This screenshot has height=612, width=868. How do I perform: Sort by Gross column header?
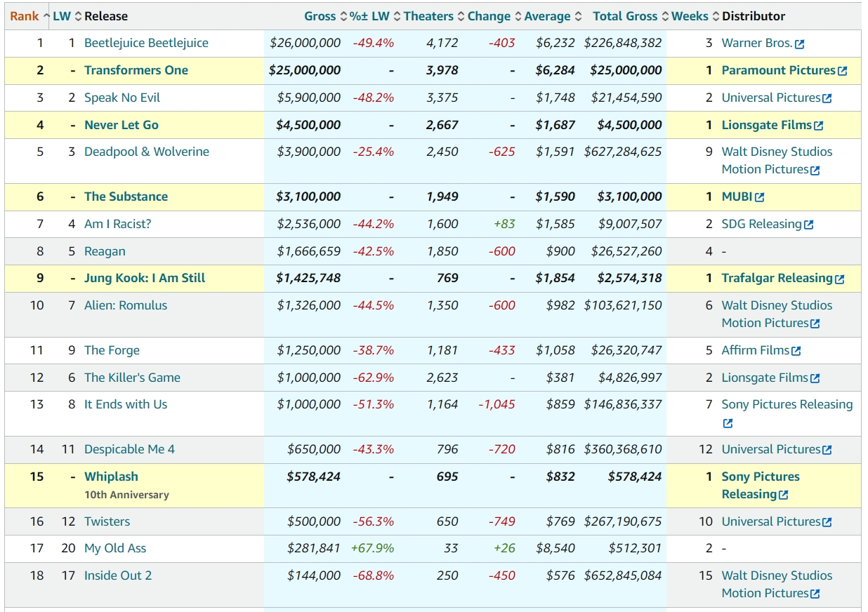pos(326,16)
